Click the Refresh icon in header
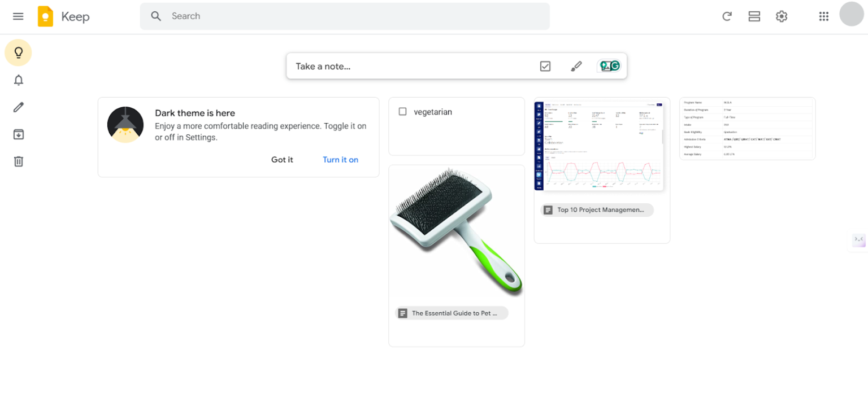 pyautogui.click(x=727, y=16)
